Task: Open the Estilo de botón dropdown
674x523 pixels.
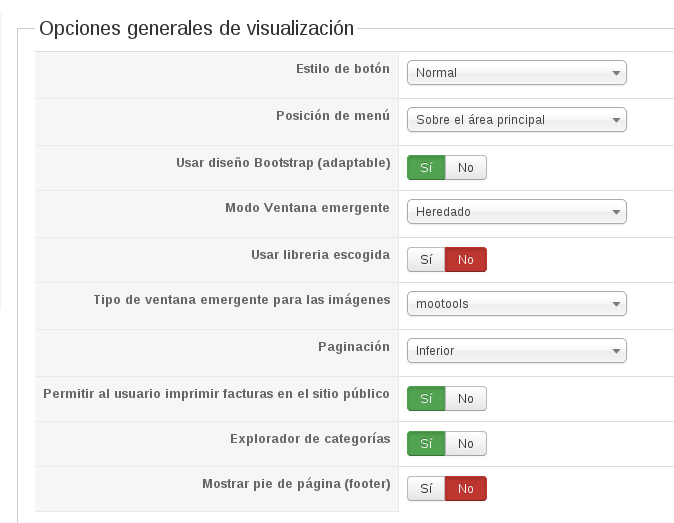Action: pyautogui.click(x=516, y=73)
